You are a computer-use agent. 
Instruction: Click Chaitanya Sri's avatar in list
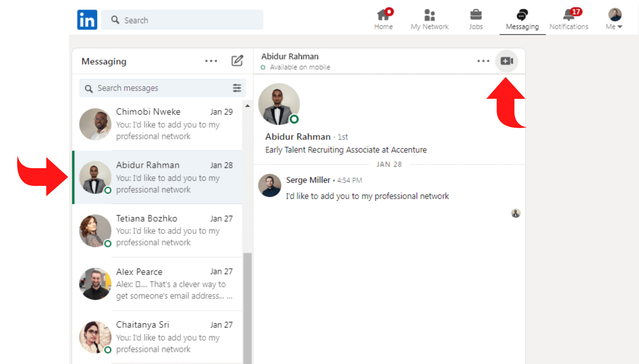(95, 337)
